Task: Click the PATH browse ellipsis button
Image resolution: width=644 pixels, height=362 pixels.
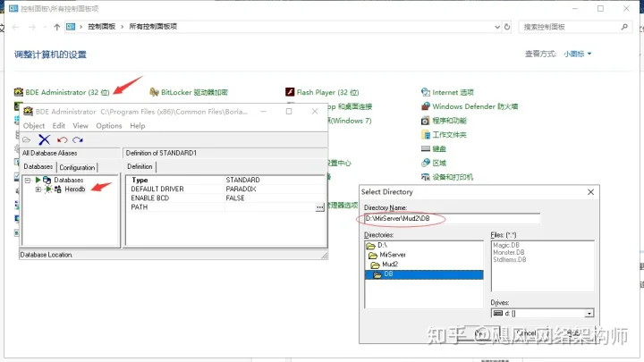Action: pyautogui.click(x=319, y=207)
